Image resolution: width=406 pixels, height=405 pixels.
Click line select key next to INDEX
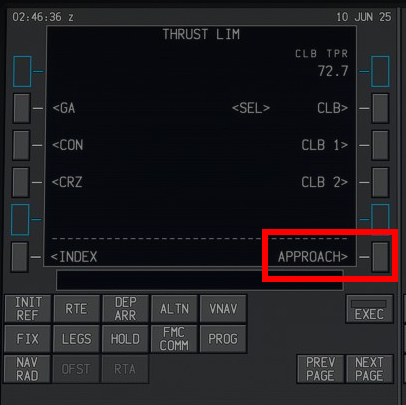point(20,257)
